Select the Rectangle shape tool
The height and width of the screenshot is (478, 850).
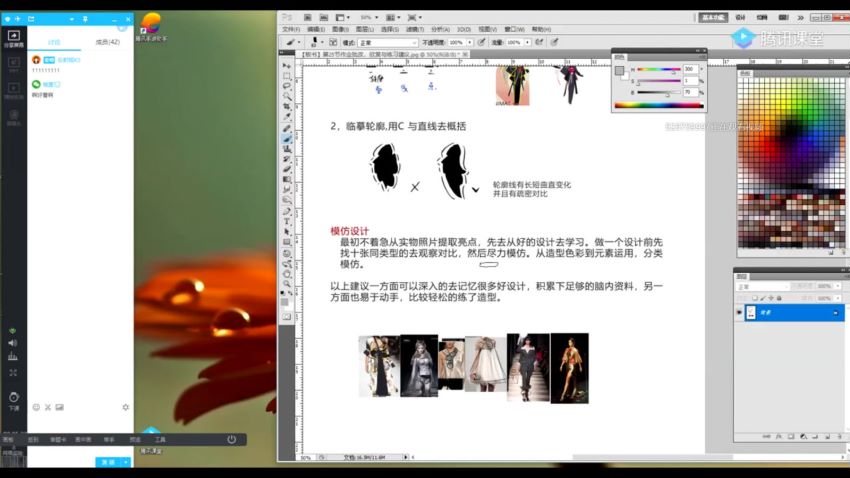287,242
